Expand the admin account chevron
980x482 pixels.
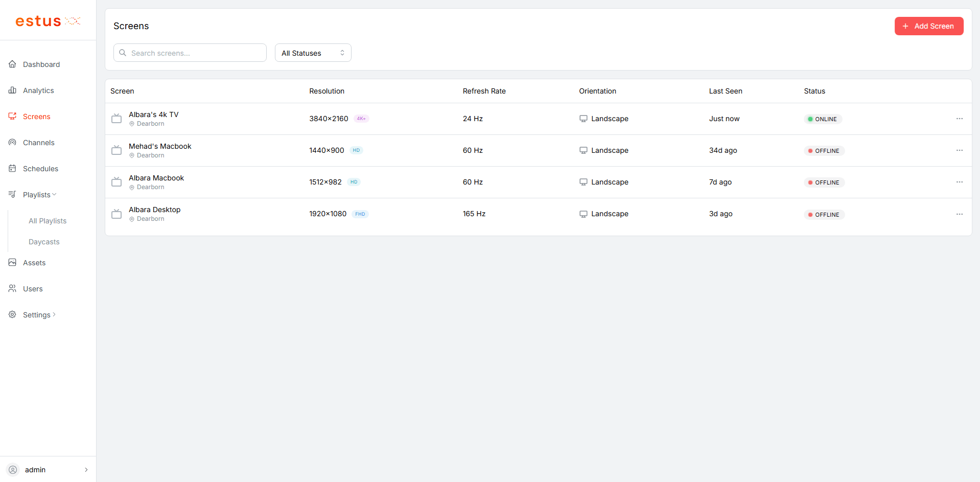click(x=86, y=469)
